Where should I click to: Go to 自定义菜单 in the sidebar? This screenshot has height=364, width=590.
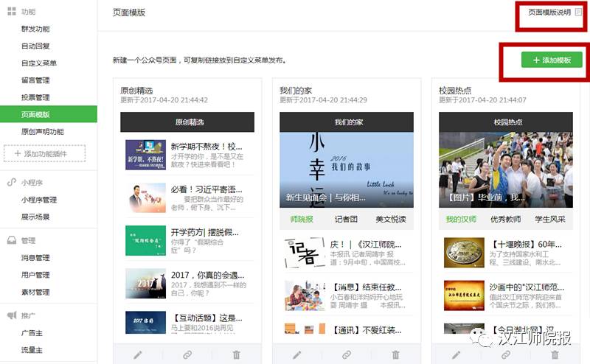[x=38, y=63]
